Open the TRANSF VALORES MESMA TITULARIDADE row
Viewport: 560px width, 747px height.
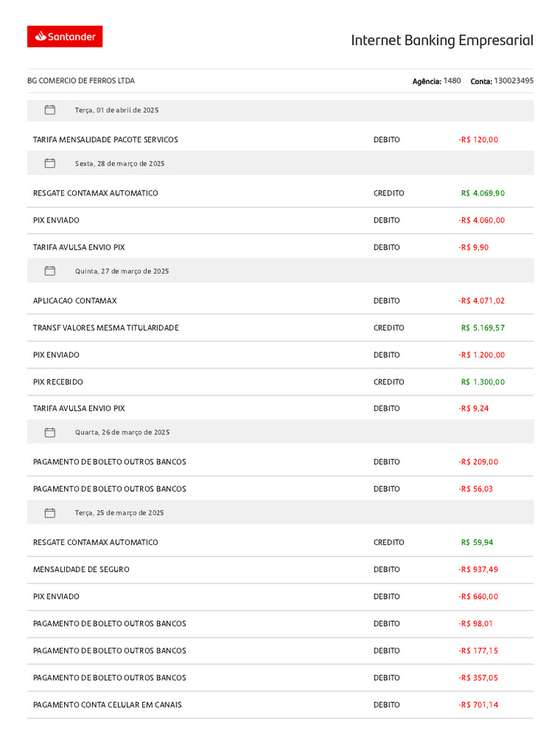tap(281, 328)
